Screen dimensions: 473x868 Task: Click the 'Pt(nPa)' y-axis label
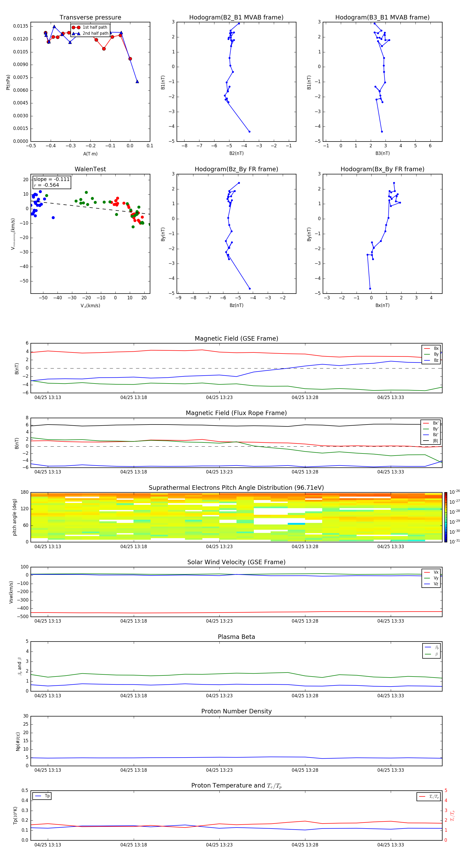[8, 82]
